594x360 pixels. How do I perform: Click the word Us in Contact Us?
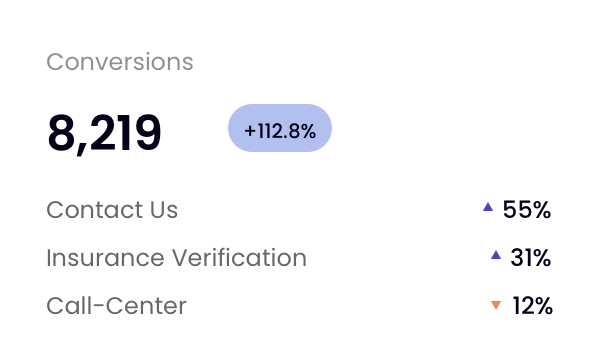[x=164, y=210]
